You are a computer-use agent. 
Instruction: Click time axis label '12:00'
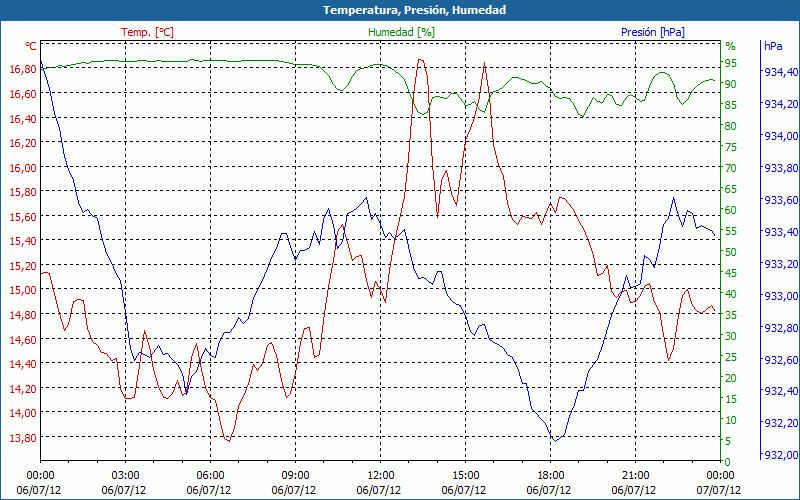coord(381,476)
